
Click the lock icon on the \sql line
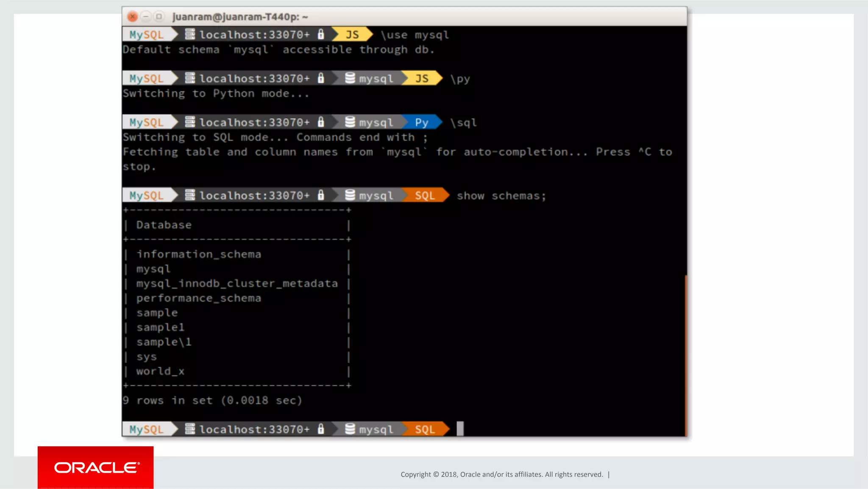pyautogui.click(x=321, y=122)
